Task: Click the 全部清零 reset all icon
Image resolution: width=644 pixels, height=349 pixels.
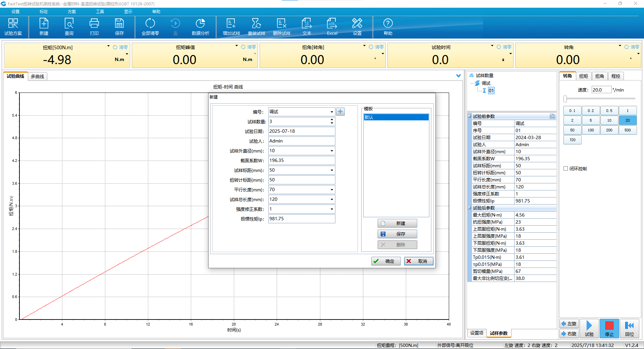Action: pos(150,26)
